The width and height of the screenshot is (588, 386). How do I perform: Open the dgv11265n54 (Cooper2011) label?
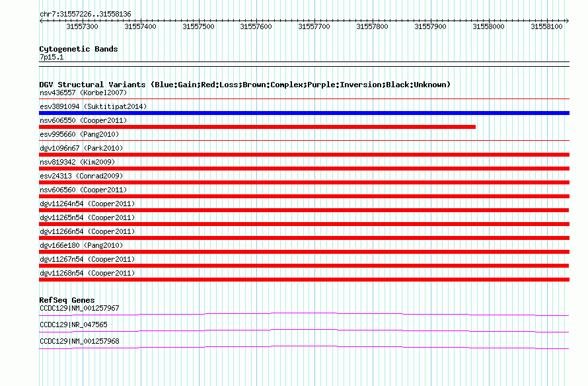(87, 217)
